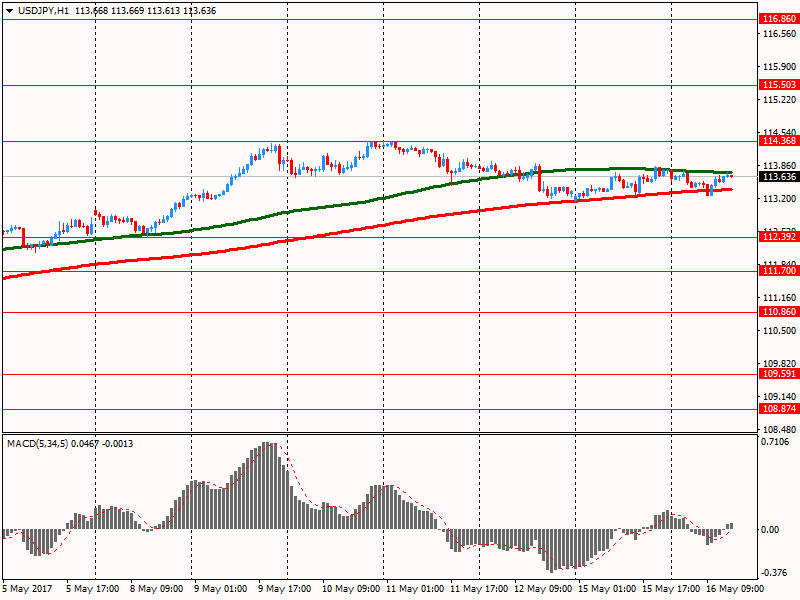Select the 110.860 red price level label
800x600 pixels.
(779, 312)
